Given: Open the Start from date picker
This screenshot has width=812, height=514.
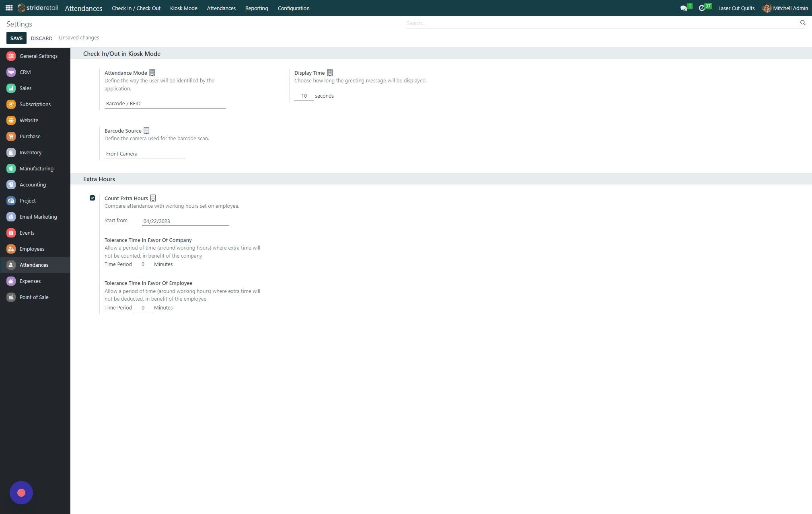Looking at the screenshot, I should 185,221.
